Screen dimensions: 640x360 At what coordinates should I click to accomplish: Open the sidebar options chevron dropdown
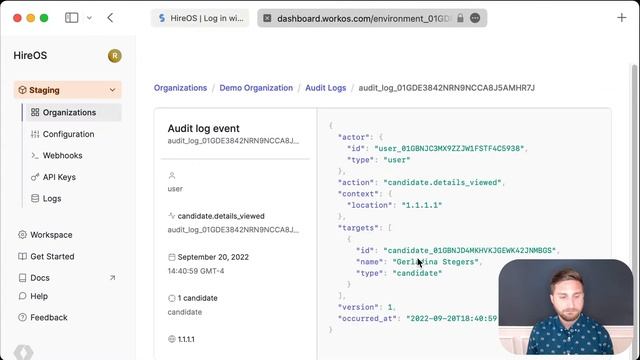pyautogui.click(x=89, y=18)
